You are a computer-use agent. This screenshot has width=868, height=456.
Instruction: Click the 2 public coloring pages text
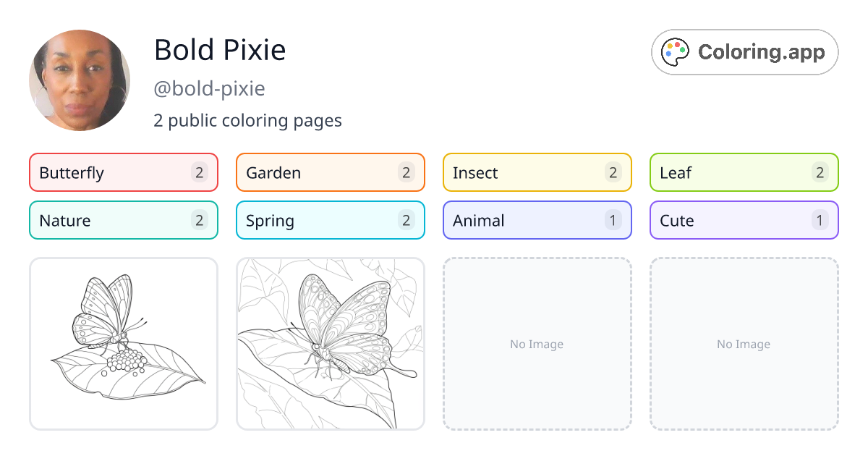pyautogui.click(x=247, y=120)
